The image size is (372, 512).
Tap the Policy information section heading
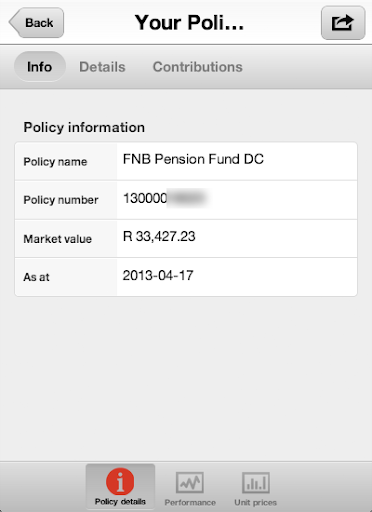[x=84, y=127]
